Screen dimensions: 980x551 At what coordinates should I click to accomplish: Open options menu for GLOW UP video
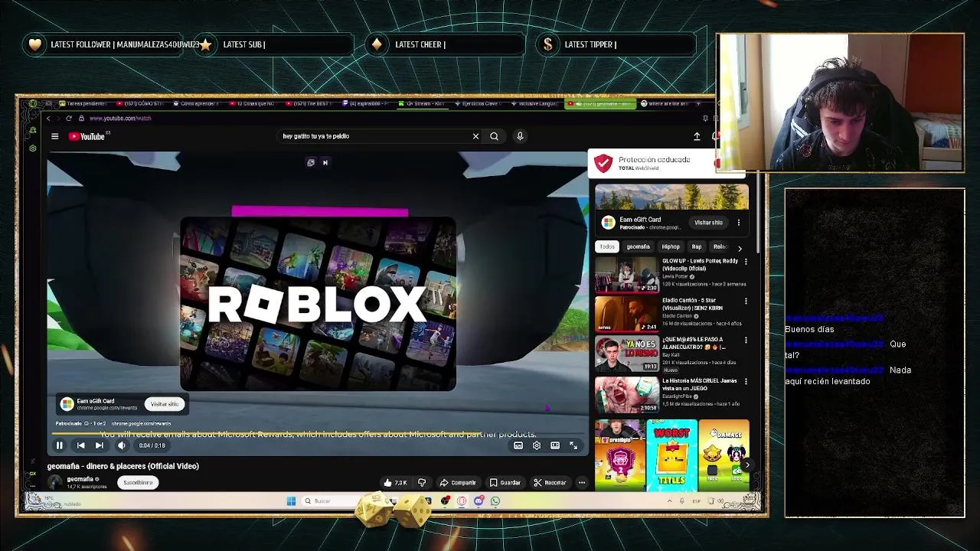pyautogui.click(x=746, y=261)
